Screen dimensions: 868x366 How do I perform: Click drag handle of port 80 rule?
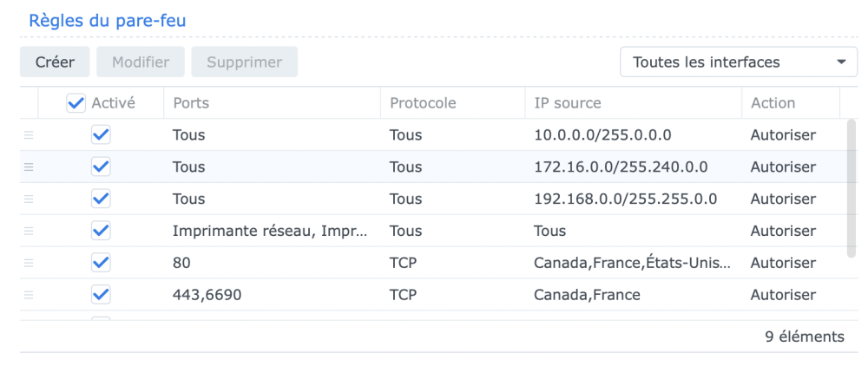[x=29, y=263]
